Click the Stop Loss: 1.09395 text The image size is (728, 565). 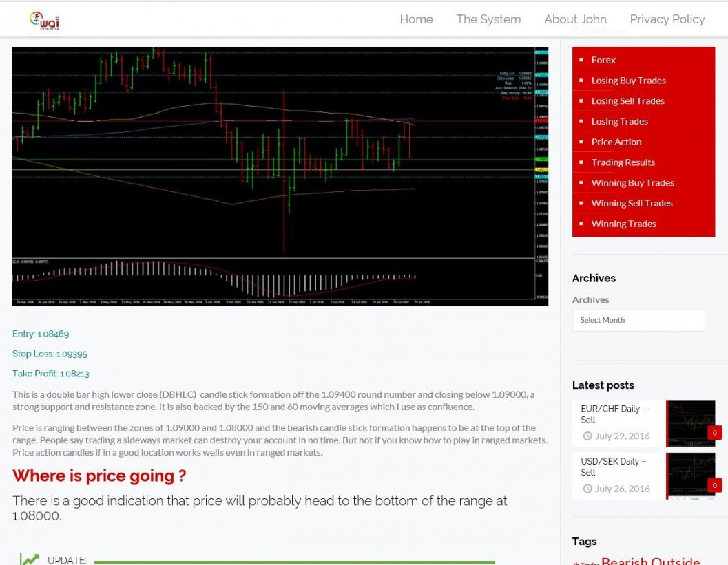50,354
